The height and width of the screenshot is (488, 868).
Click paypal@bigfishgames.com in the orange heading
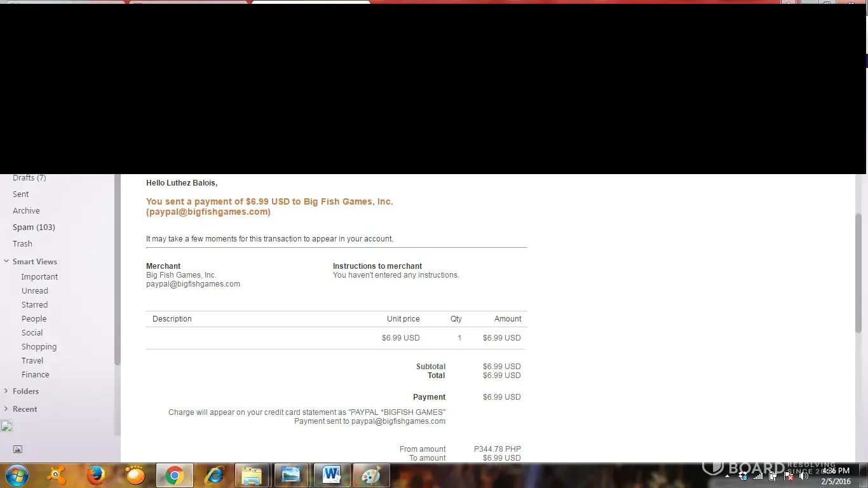pos(208,212)
